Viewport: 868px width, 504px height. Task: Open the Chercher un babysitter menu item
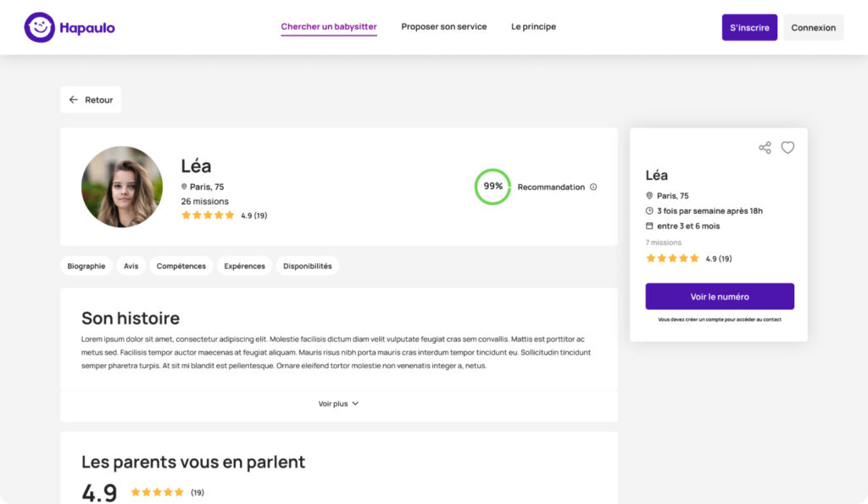[329, 26]
